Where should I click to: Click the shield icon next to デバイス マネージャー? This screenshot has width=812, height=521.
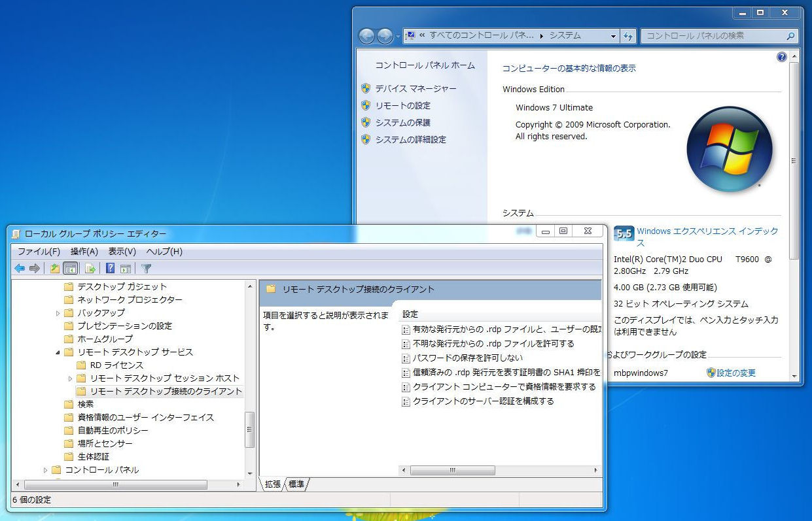tap(366, 88)
